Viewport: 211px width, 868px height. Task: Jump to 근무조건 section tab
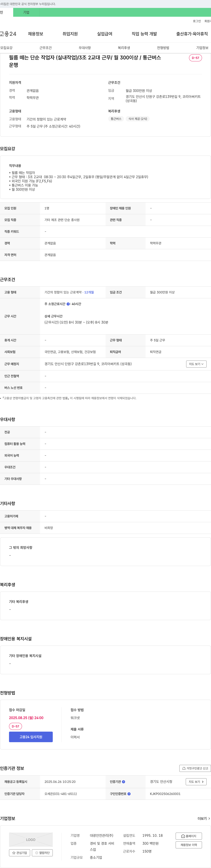[45, 48]
